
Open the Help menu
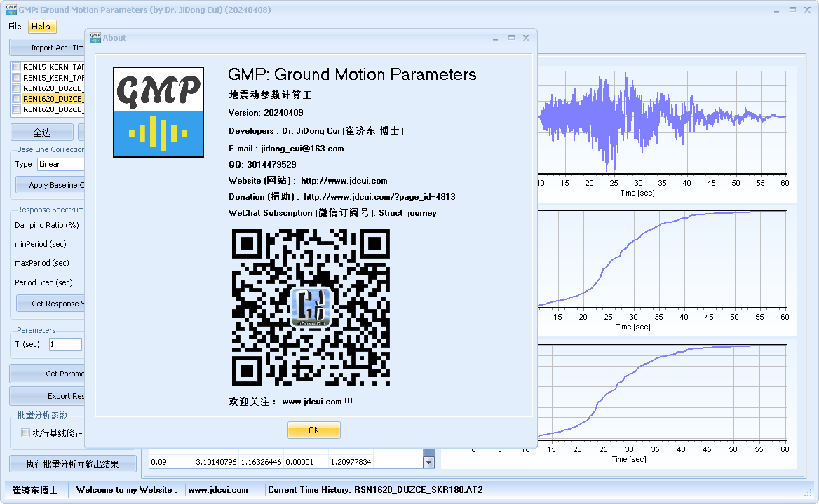pos(41,27)
